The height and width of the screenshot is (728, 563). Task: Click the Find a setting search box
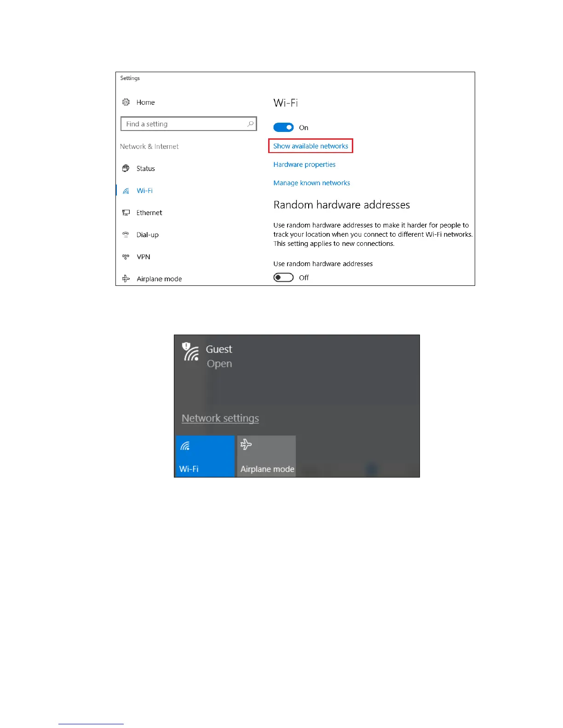[189, 124]
